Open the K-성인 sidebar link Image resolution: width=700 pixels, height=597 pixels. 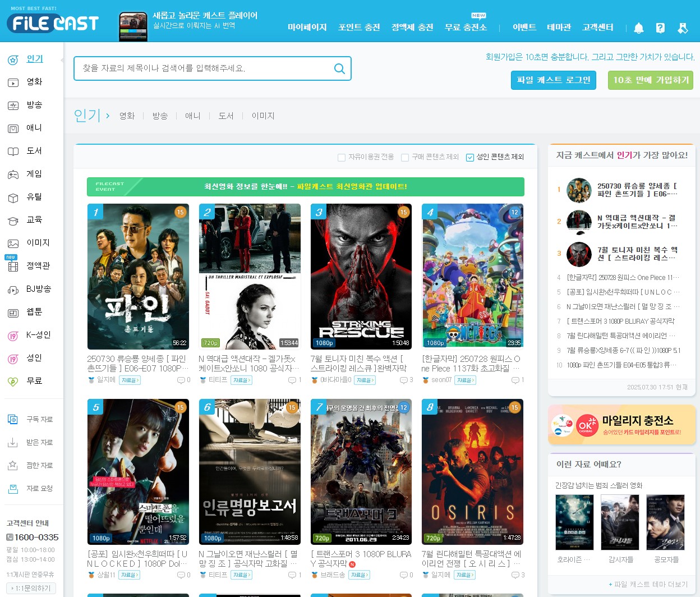39,336
